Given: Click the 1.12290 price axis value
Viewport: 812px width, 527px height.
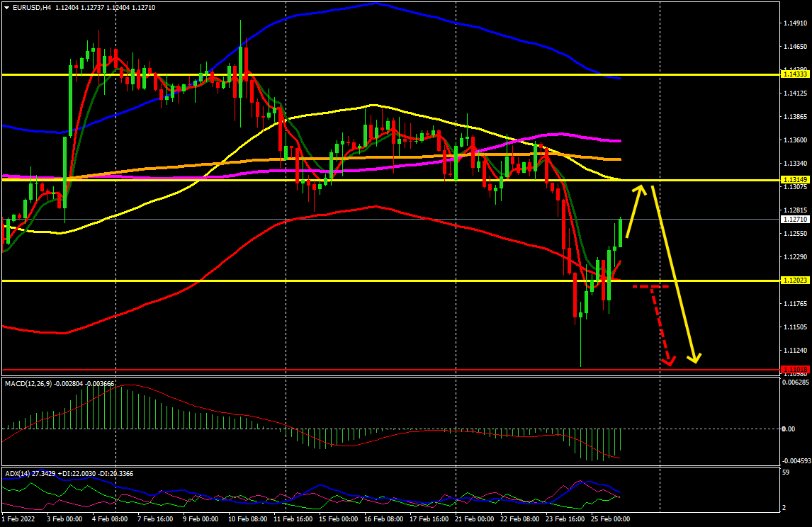Looking at the screenshot, I should coord(796,256).
